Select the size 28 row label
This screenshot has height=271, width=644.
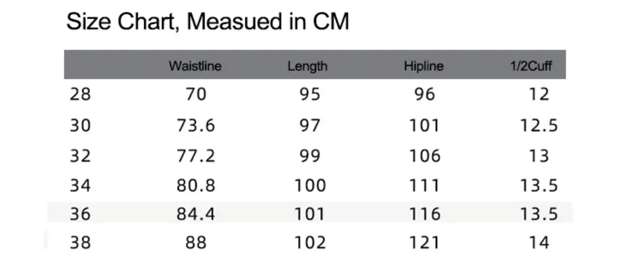[x=80, y=95]
